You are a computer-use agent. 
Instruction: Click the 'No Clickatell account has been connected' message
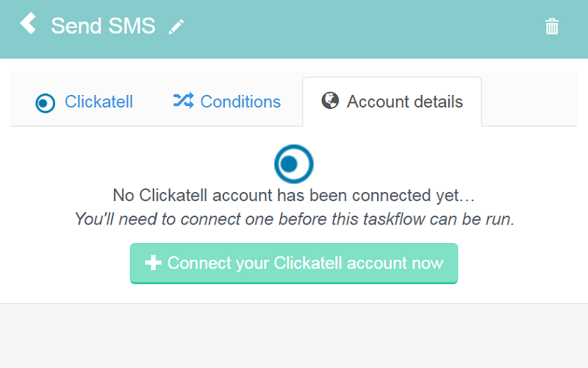coord(294,196)
